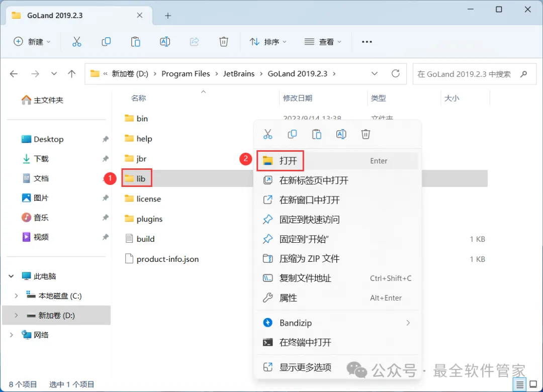
Task: Open the 新建 dropdown menu
Action: (x=32, y=42)
